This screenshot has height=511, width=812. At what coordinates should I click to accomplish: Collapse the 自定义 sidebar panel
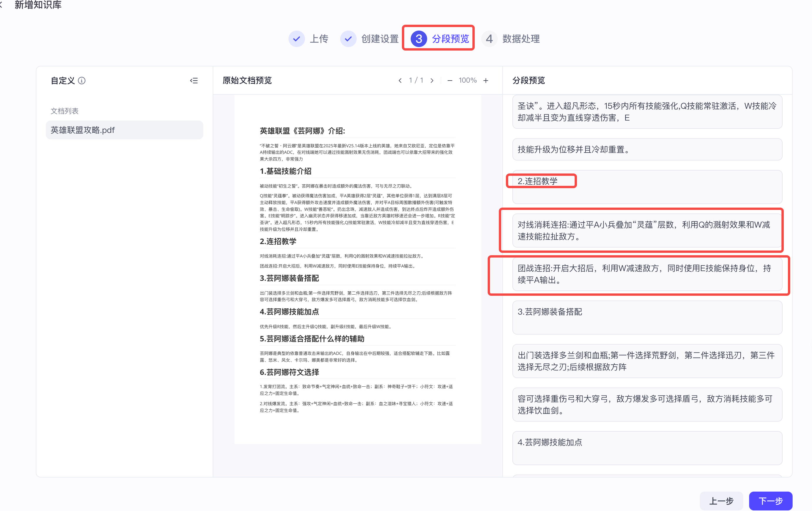pyautogui.click(x=194, y=80)
